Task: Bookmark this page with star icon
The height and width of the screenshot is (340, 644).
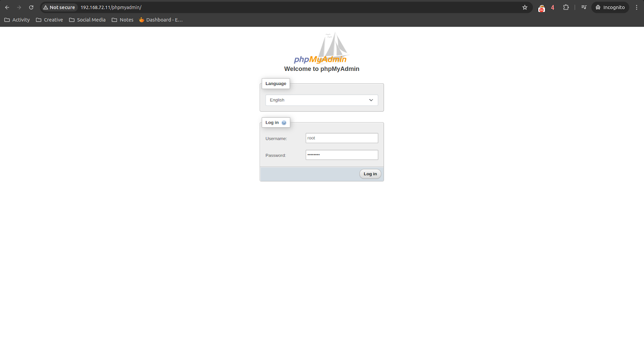Action: pyautogui.click(x=525, y=7)
